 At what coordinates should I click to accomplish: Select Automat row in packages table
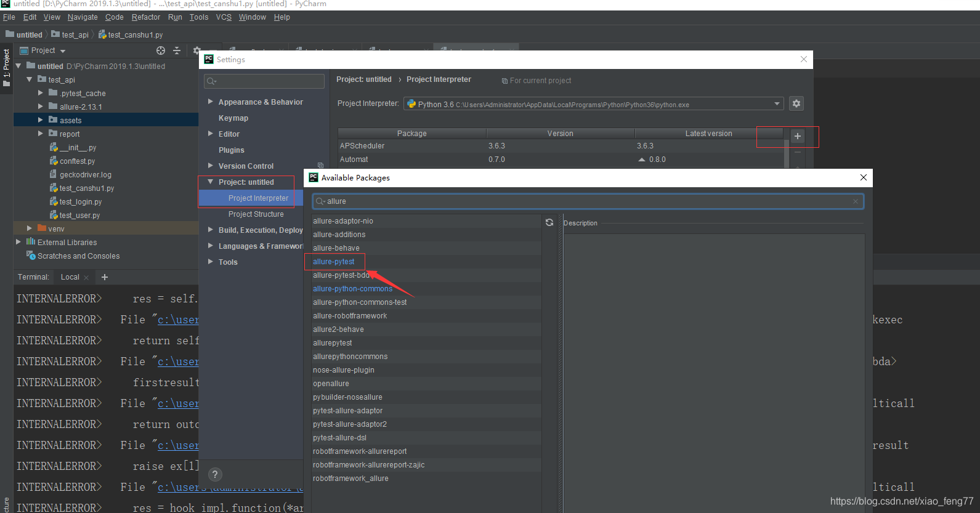pyautogui.click(x=561, y=160)
